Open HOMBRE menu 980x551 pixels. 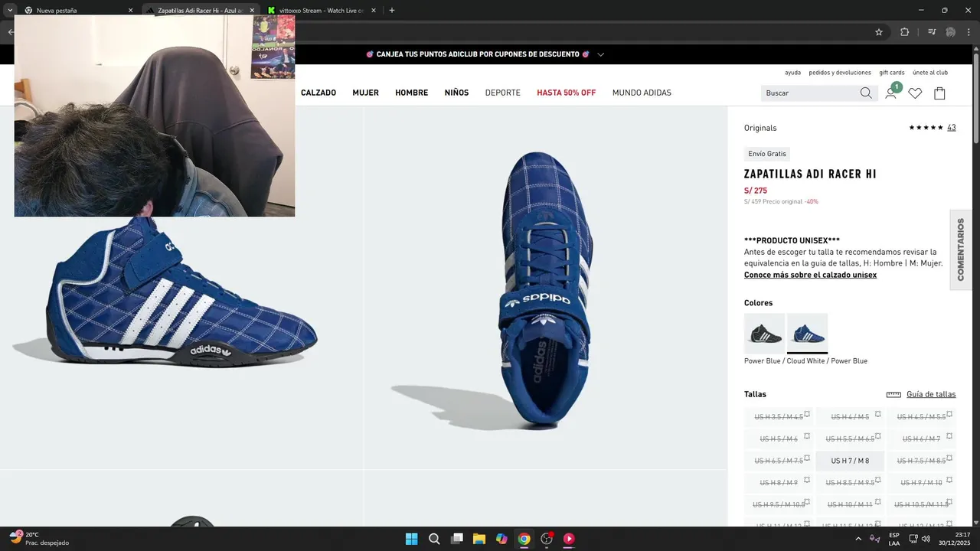tap(412, 93)
